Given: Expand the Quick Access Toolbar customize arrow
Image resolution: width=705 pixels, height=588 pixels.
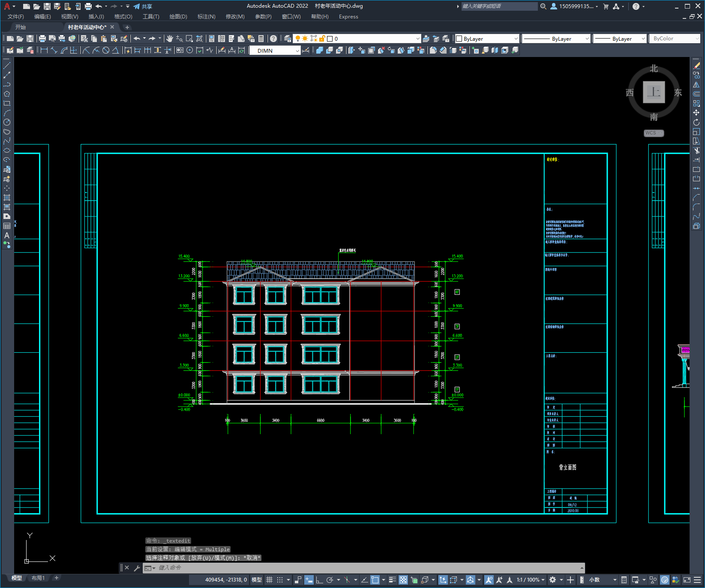Looking at the screenshot, I should (128, 6).
